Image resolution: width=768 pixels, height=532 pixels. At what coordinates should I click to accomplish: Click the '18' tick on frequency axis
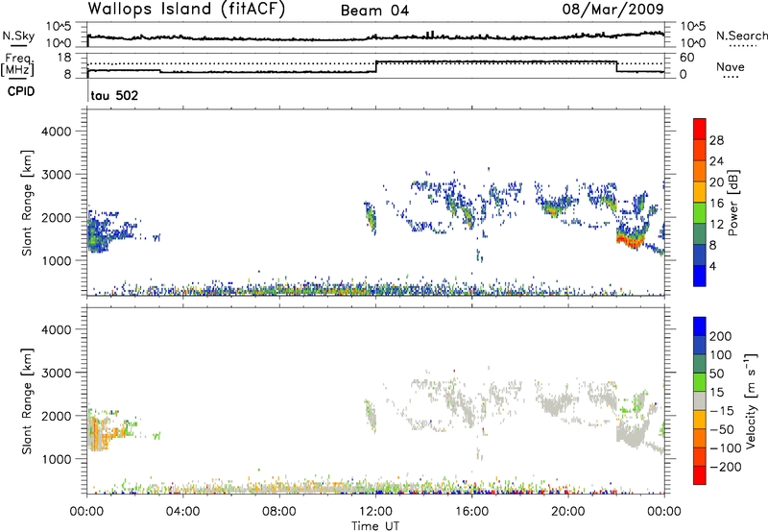point(64,58)
